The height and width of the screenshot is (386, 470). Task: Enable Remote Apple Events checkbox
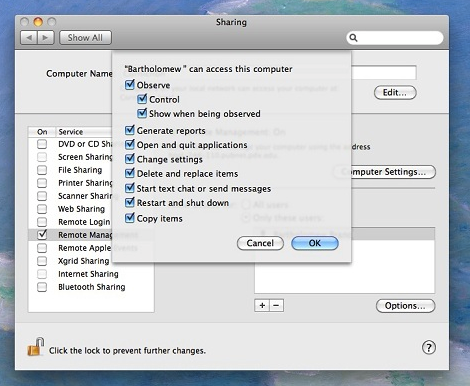click(42, 248)
